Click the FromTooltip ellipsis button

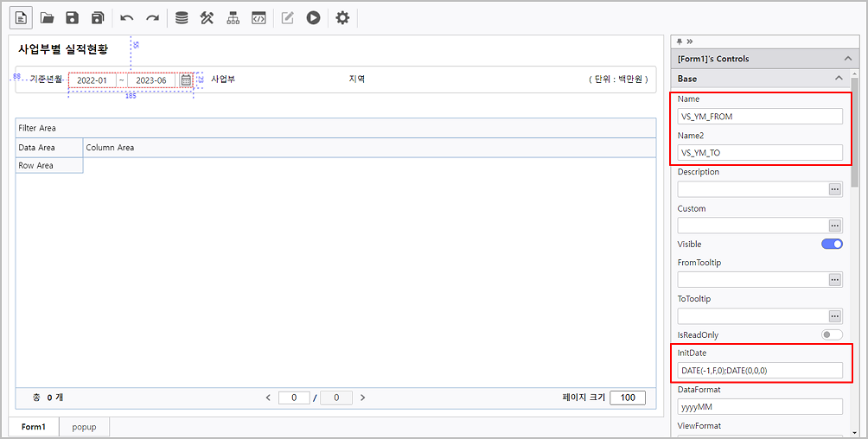click(x=835, y=280)
